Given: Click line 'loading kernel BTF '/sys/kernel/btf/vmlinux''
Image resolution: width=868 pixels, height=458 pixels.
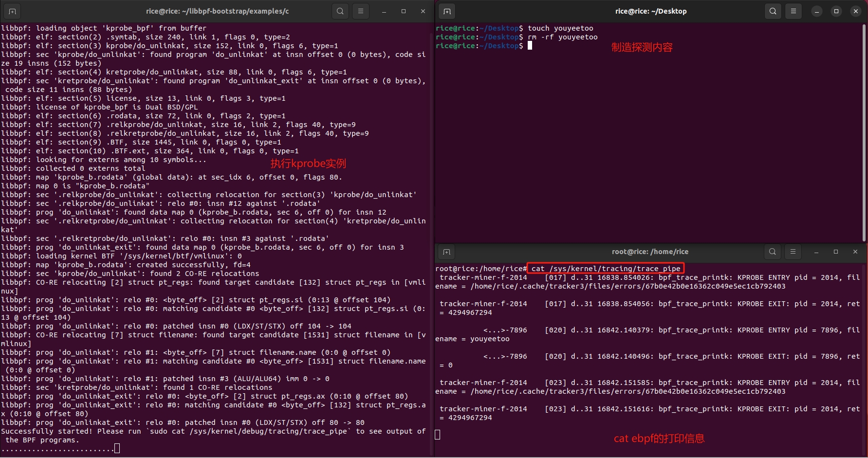Looking at the screenshot, I should click(121, 256).
